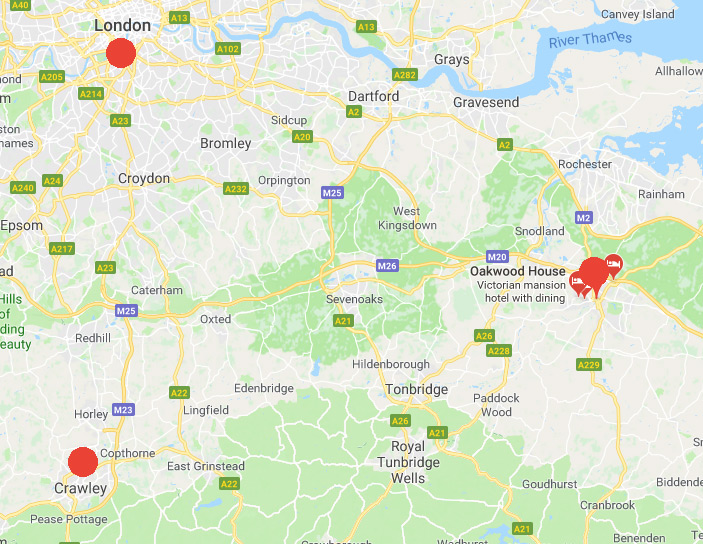Screen dimensions: 703x544
Task: Click the River Thames water label
Action: [590, 40]
